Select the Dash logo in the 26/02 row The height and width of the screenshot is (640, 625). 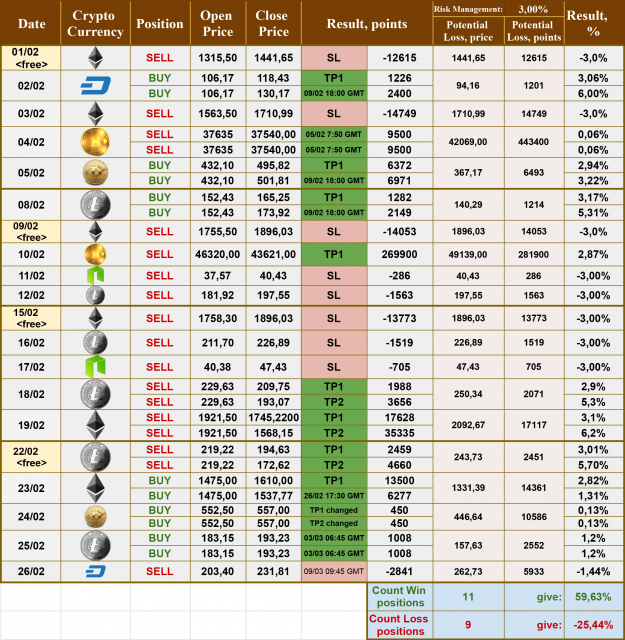click(96, 571)
